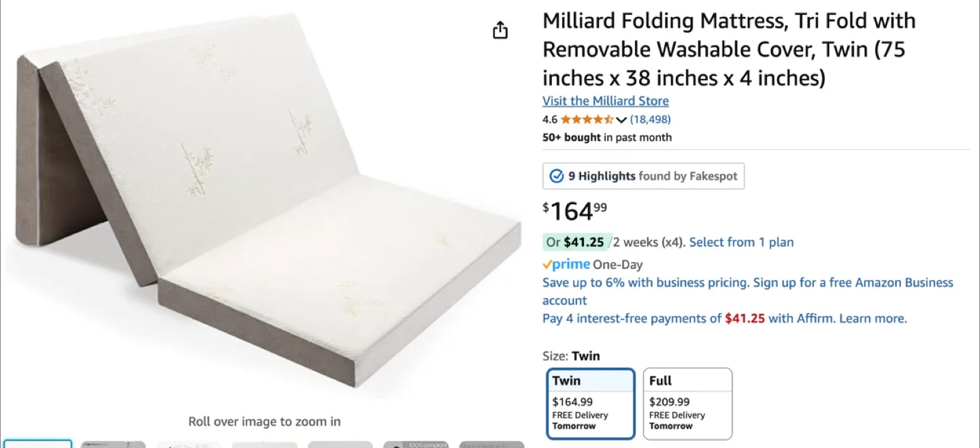Select the Full size option

[687, 404]
